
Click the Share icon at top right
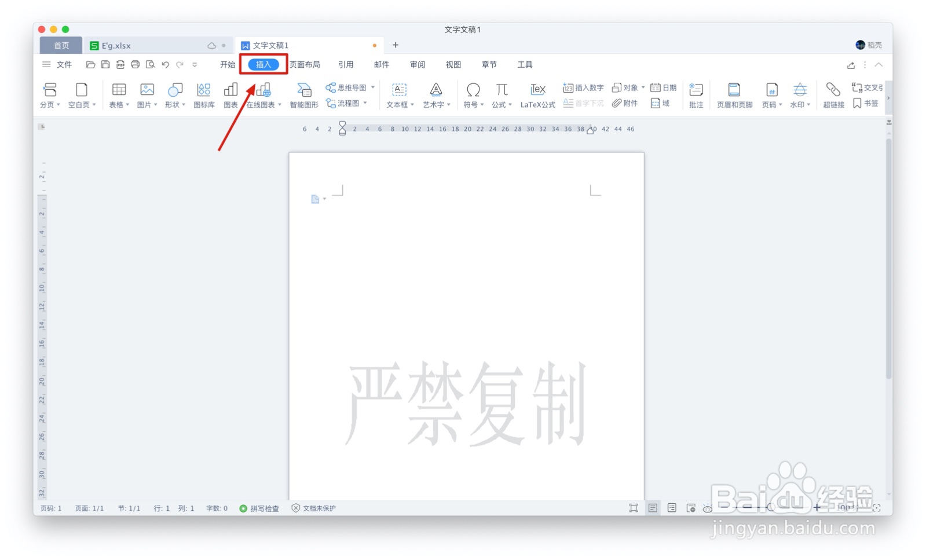coord(851,65)
